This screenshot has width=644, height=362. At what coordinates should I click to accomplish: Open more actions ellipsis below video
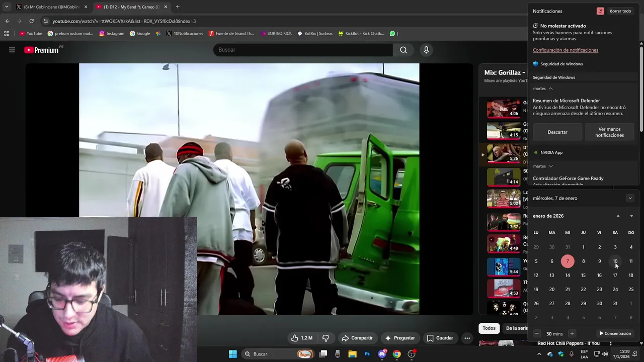(467, 338)
